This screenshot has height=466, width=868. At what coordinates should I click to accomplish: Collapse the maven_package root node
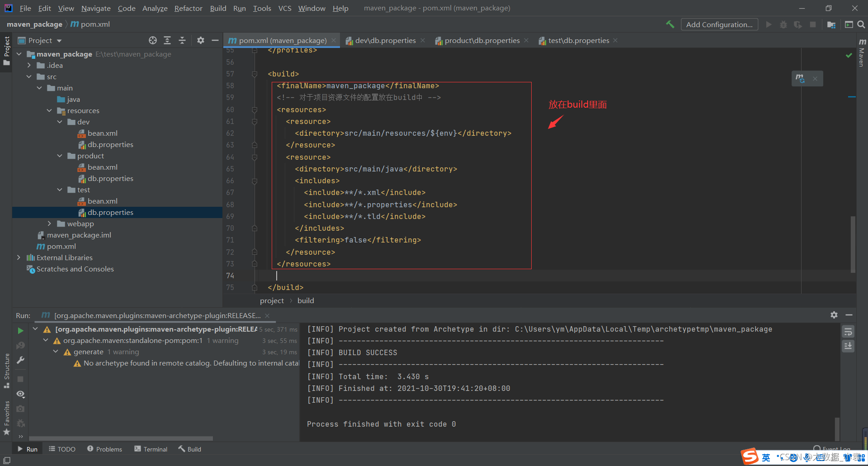[19, 54]
